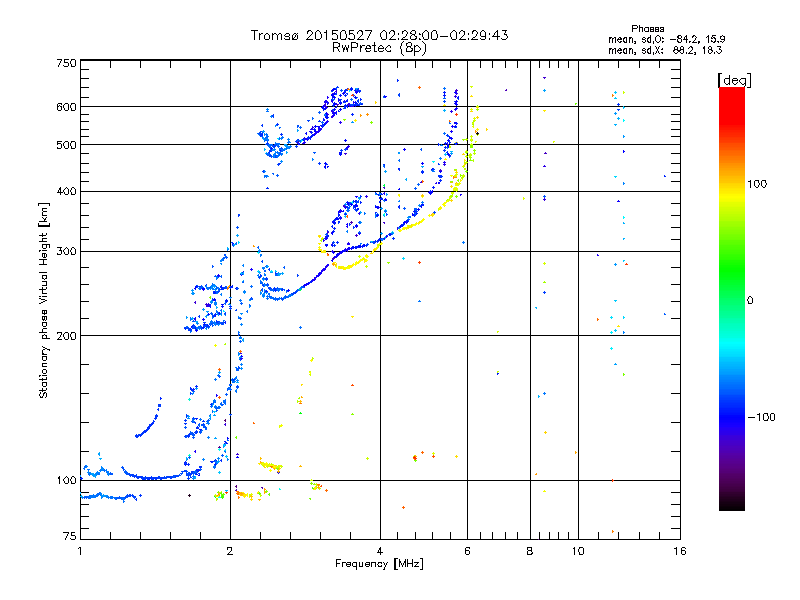
Task: Click the y-axis label '600'
Action: [66, 107]
